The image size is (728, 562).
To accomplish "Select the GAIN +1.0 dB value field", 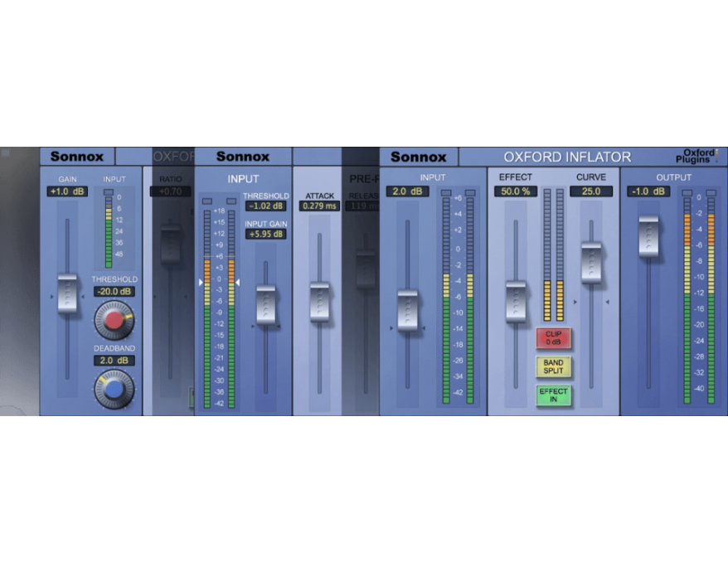I will pyautogui.click(x=67, y=191).
